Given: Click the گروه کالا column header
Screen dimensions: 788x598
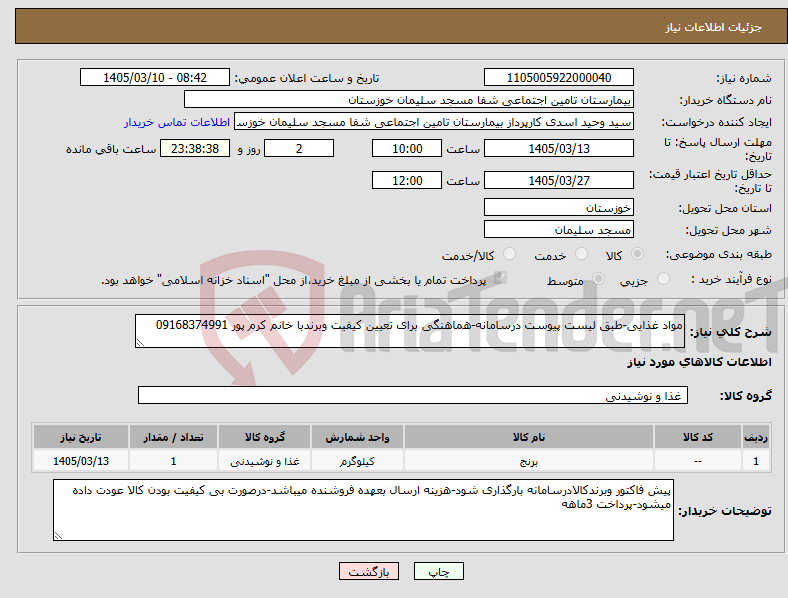Looking at the screenshot, I should (x=264, y=437).
